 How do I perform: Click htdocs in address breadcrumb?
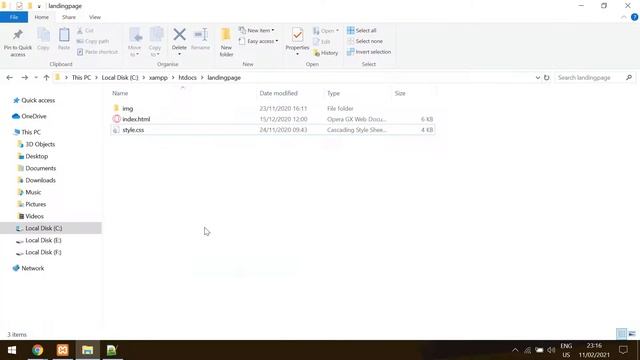(187, 78)
